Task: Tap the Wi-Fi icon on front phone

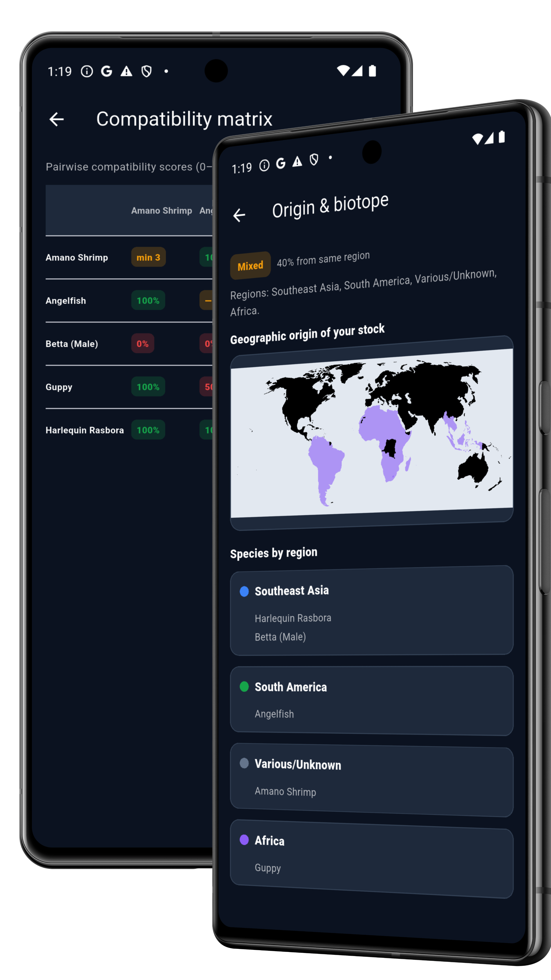Action: click(x=477, y=139)
